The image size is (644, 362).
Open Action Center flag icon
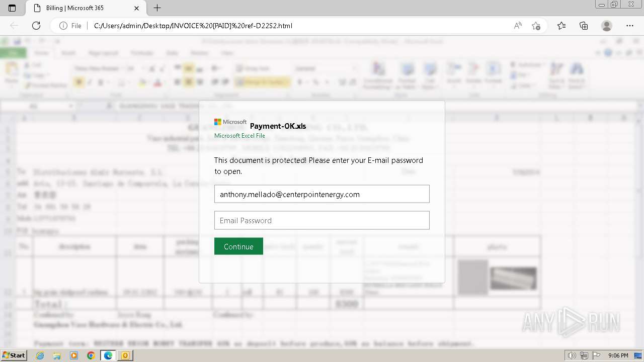pos(596,355)
